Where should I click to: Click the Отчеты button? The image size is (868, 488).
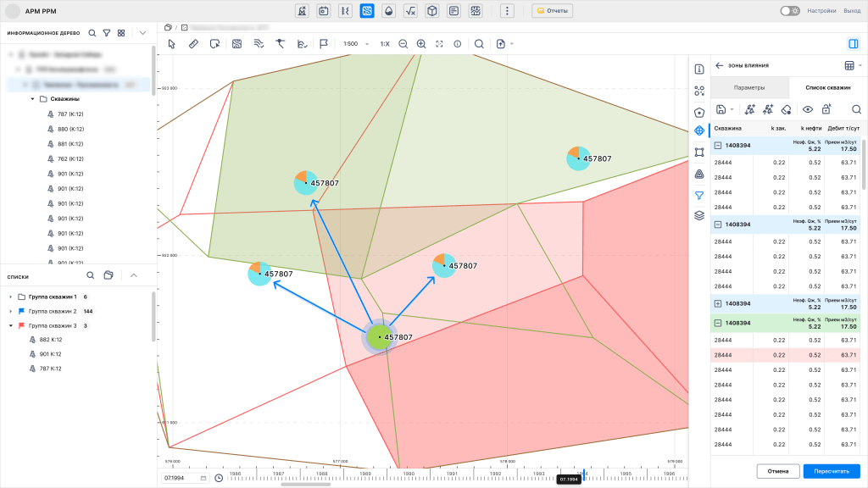pyautogui.click(x=552, y=11)
